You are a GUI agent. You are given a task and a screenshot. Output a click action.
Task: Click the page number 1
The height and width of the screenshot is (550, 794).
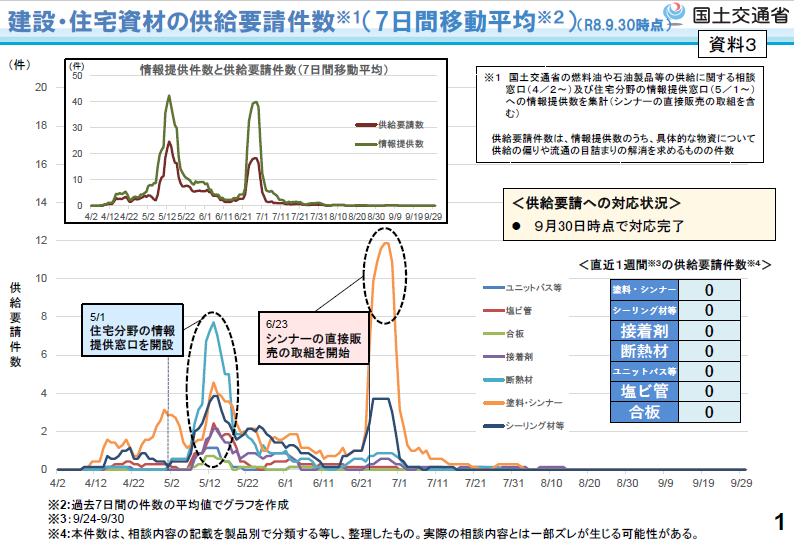point(780,522)
